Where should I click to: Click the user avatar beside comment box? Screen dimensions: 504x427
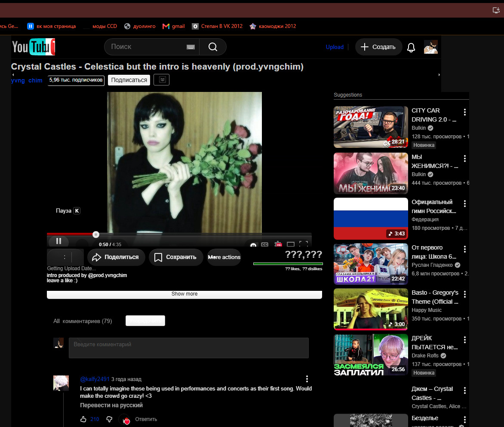tap(58, 343)
